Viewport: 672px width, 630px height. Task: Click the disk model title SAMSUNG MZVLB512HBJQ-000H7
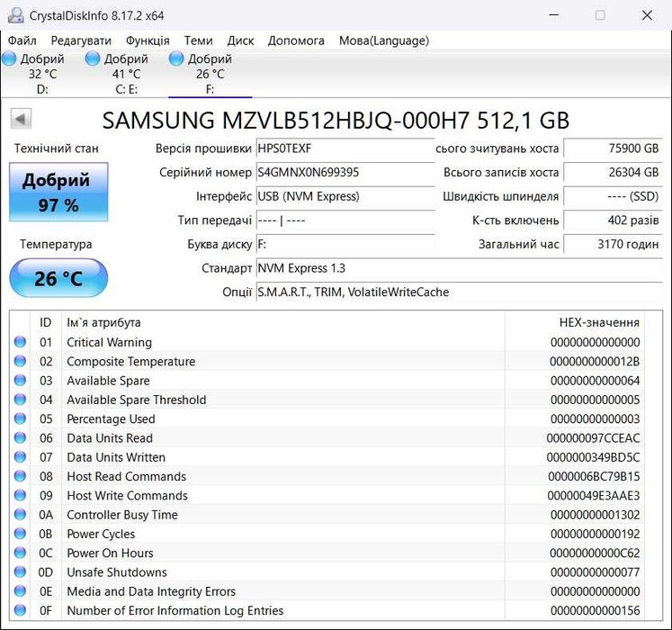[x=336, y=121]
